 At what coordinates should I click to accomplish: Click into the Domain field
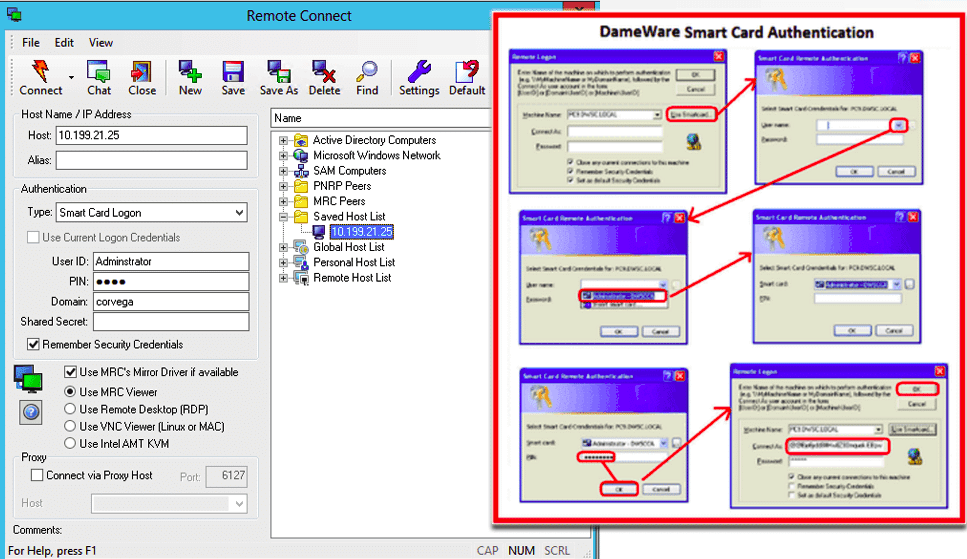tap(171, 302)
